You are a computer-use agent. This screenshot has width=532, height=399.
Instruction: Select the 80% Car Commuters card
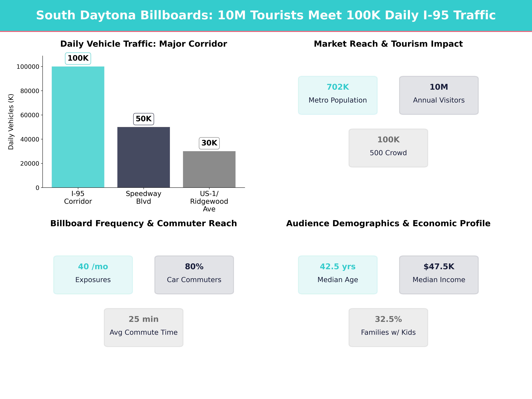[194, 274]
